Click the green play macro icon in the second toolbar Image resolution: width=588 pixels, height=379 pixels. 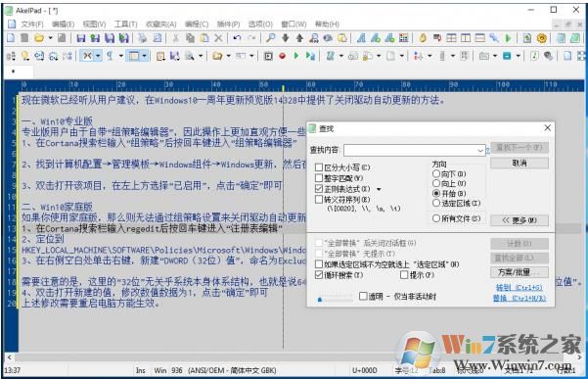[x=296, y=56]
